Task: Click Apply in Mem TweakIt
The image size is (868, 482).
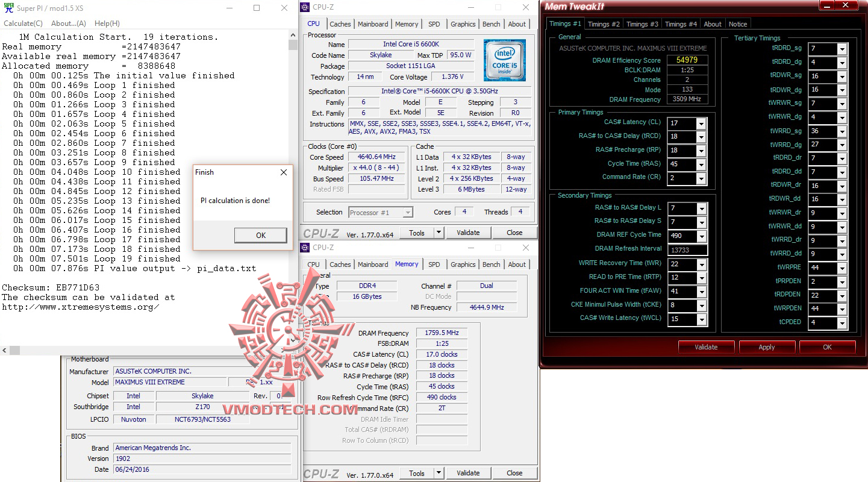Action: pyautogui.click(x=767, y=346)
